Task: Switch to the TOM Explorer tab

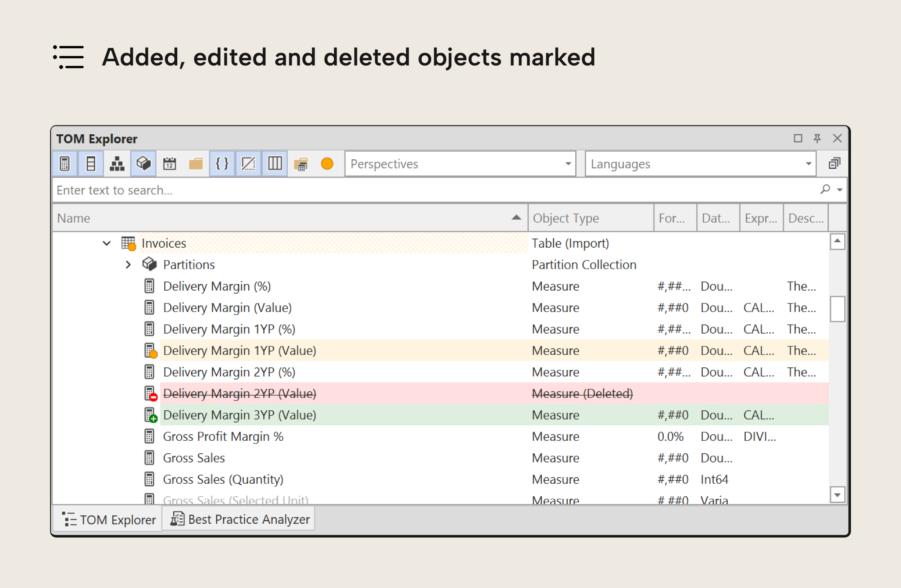Action: [x=108, y=520]
